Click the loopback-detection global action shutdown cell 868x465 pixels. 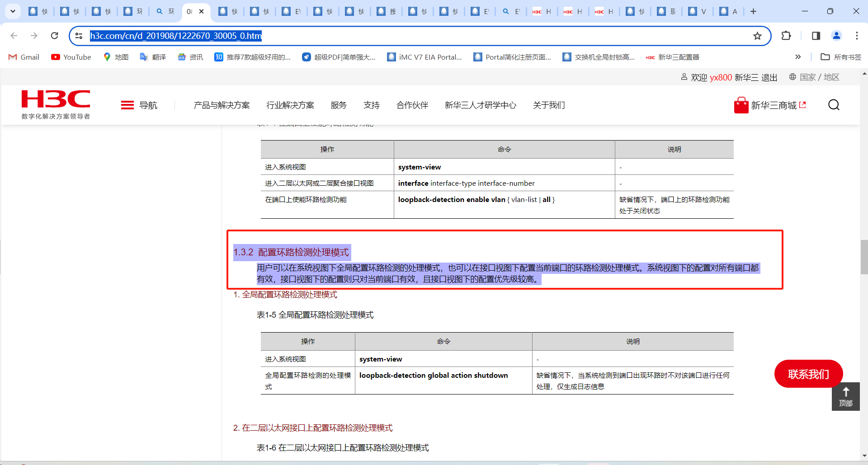pos(443,380)
